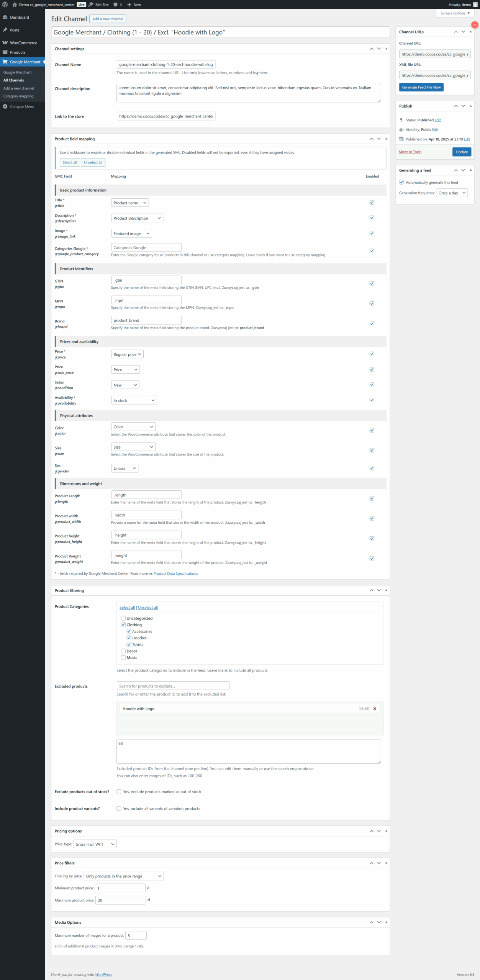
Task: Click Generate Feed File Now button
Action: point(421,87)
